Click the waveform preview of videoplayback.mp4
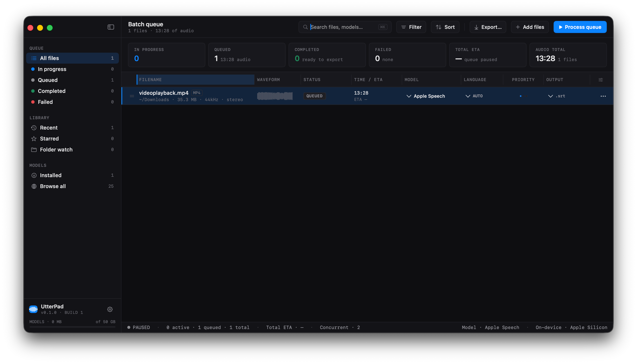 (x=275, y=96)
